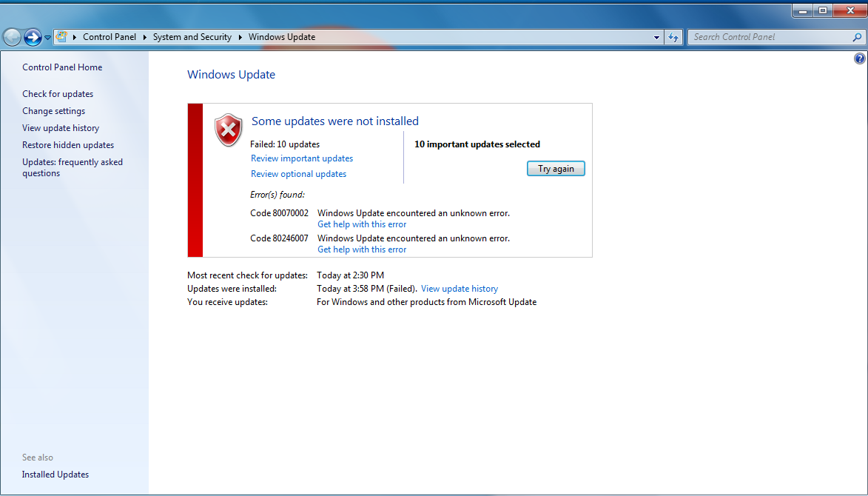The image size is (868, 496).
Task: Click the red error shield icon
Action: [228, 130]
